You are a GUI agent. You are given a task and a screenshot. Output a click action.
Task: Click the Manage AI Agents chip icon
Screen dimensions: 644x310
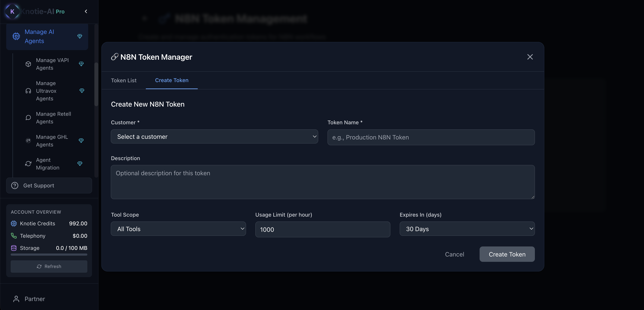pyautogui.click(x=16, y=36)
